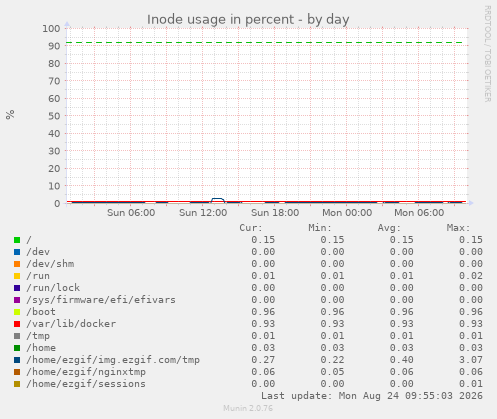Click the Avg: column header
The image size is (497, 419).
coord(389,228)
